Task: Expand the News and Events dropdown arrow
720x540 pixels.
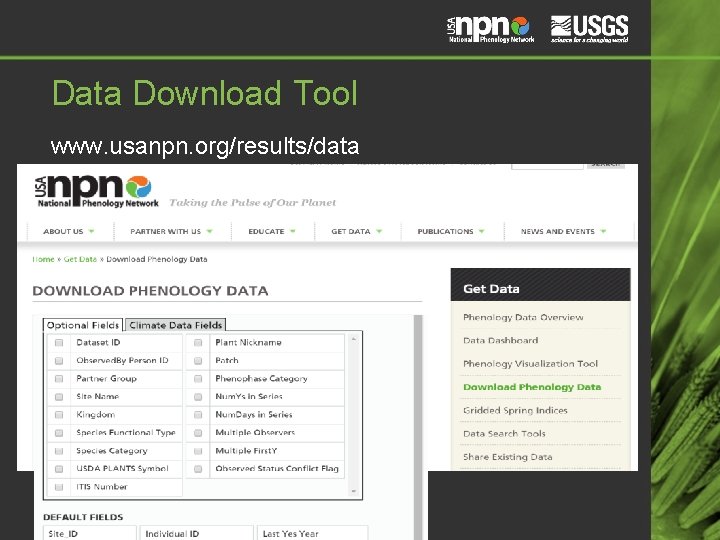Action: point(603,231)
